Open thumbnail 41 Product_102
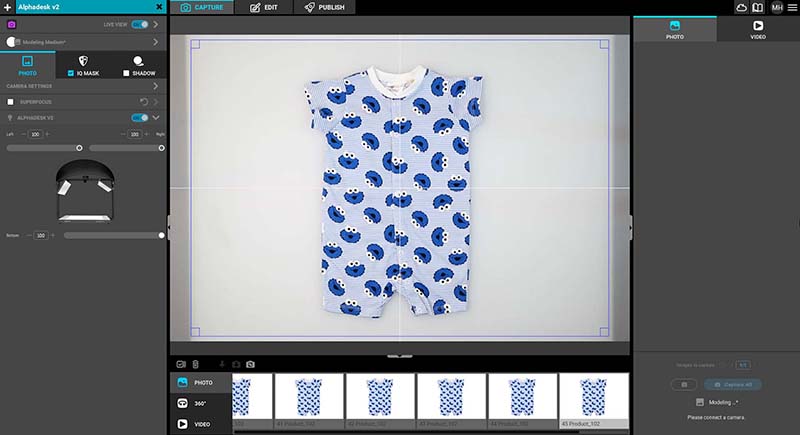This screenshot has height=435, width=800. tap(309, 400)
